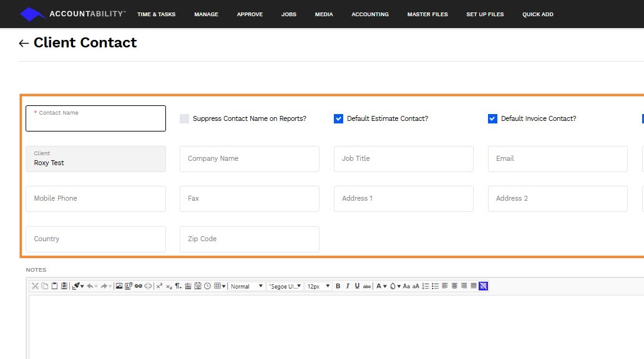
Task: Make text bold in notes
Action: pyautogui.click(x=338, y=286)
